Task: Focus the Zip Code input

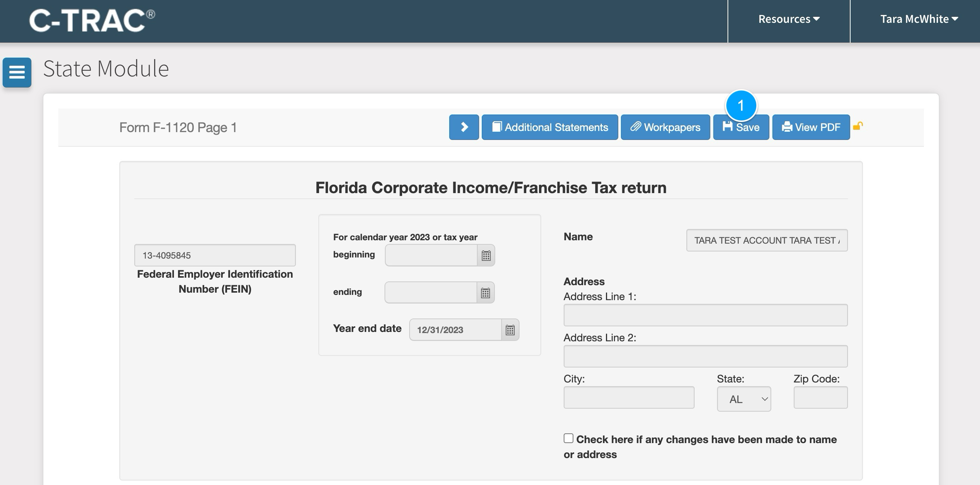Action: pyautogui.click(x=820, y=397)
